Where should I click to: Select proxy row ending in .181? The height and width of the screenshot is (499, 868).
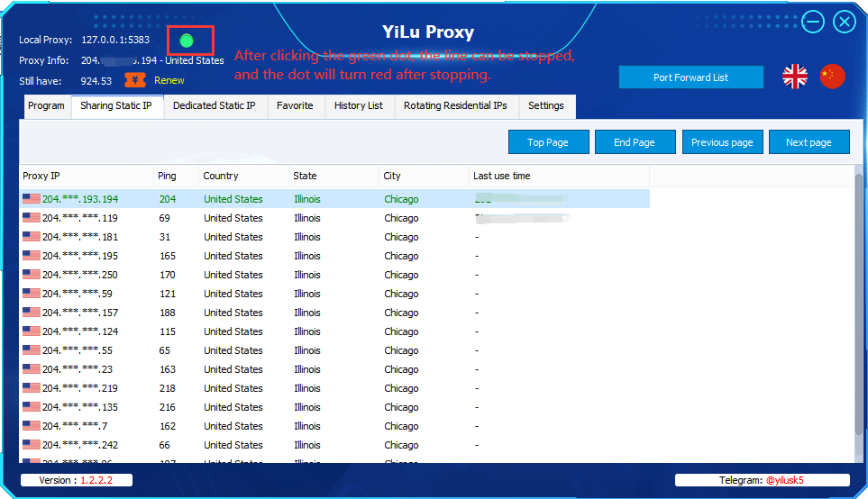335,237
